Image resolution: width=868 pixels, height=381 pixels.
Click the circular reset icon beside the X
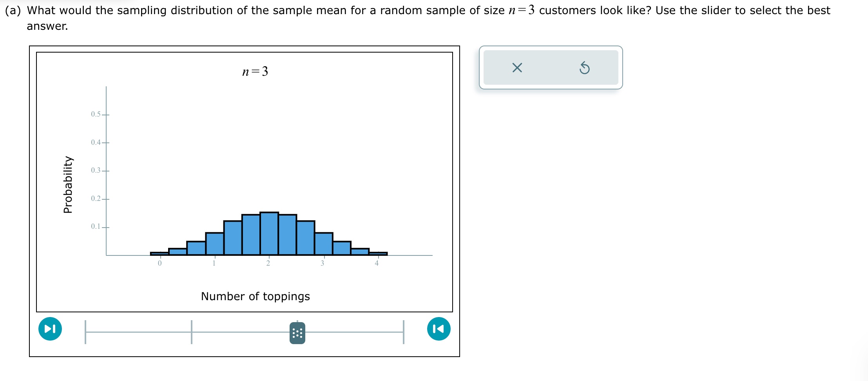584,68
